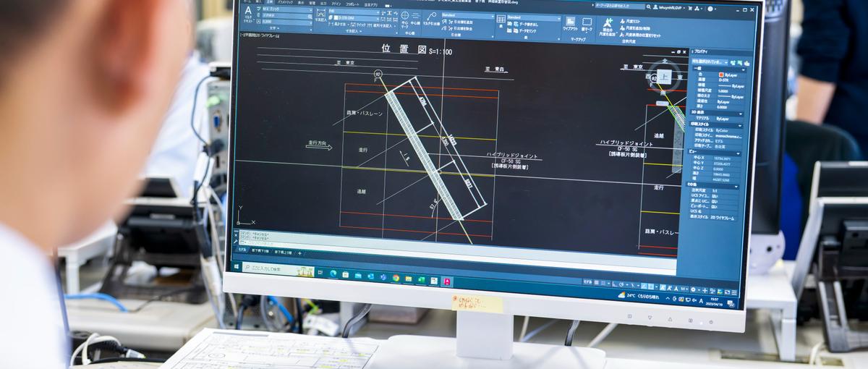Open Google Chrome from the taskbar
This screenshot has width=868, height=369.
click(x=396, y=278)
